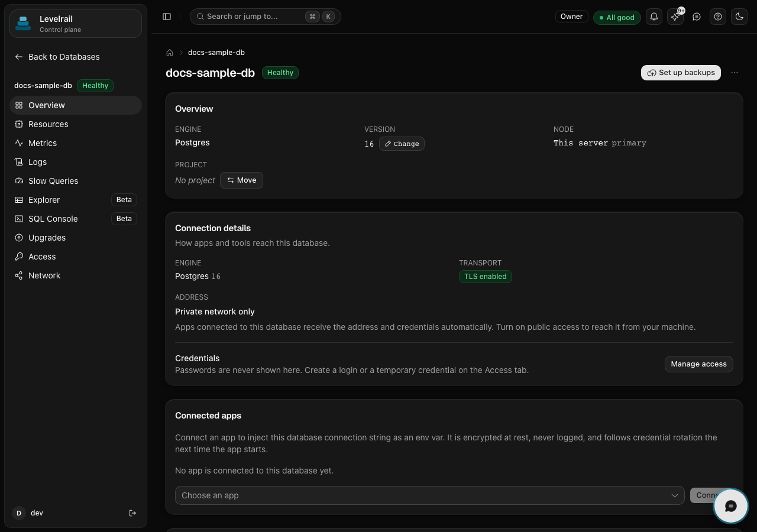The width and height of the screenshot is (757, 532).
Task: Click the Beta badge beside SQL Console
Action: [x=124, y=219]
